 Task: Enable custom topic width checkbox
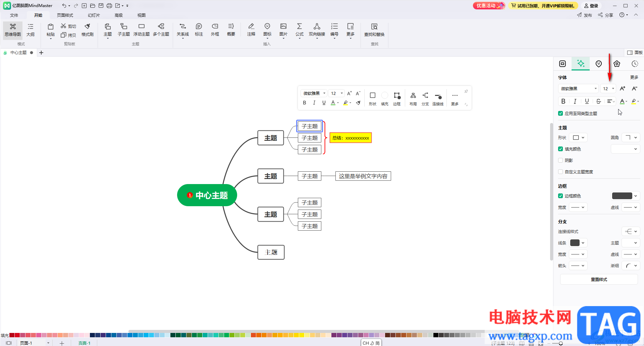[x=560, y=172]
